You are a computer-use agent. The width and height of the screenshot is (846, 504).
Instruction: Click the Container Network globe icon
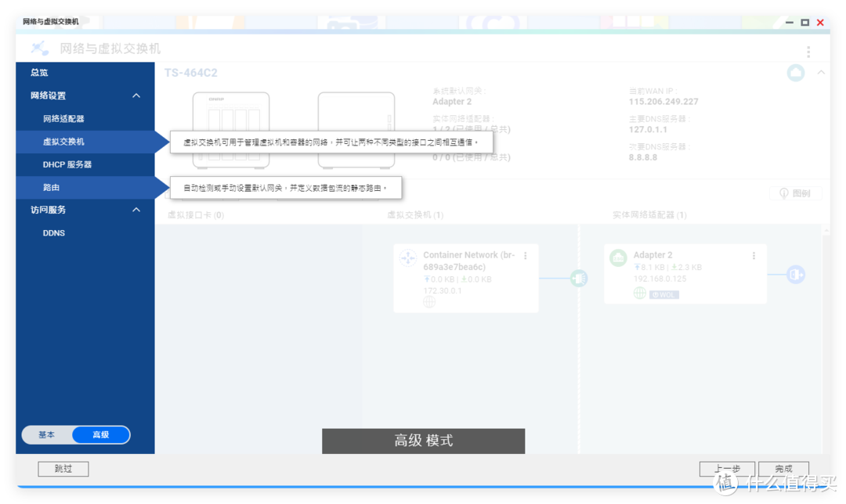click(x=429, y=302)
